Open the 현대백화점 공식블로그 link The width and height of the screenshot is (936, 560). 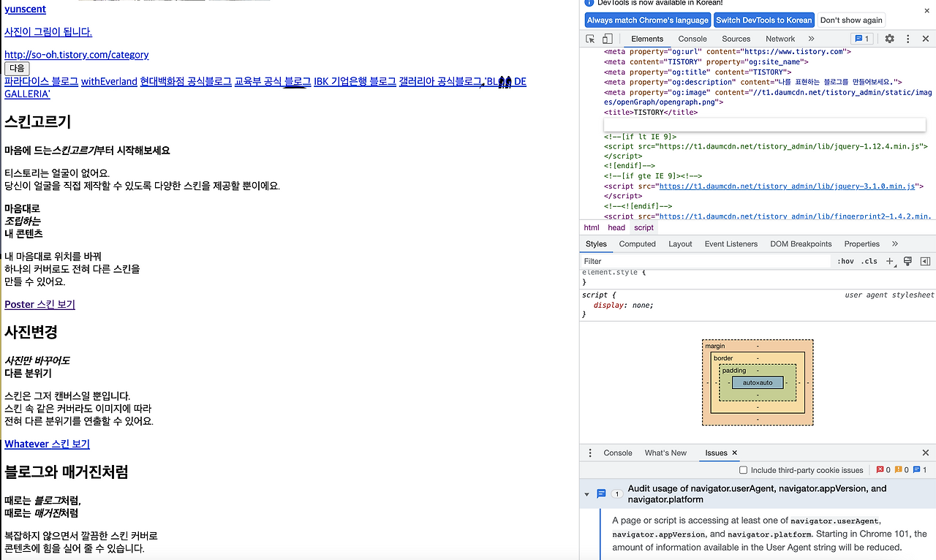point(186,81)
